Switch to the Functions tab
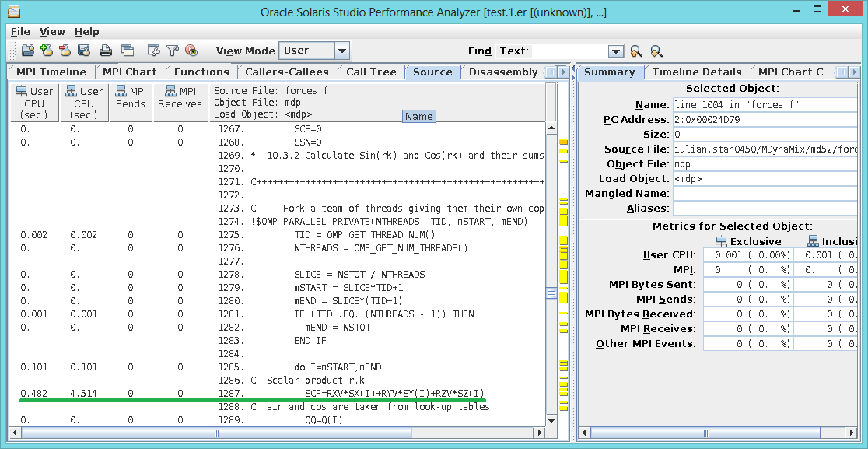 pyautogui.click(x=201, y=72)
